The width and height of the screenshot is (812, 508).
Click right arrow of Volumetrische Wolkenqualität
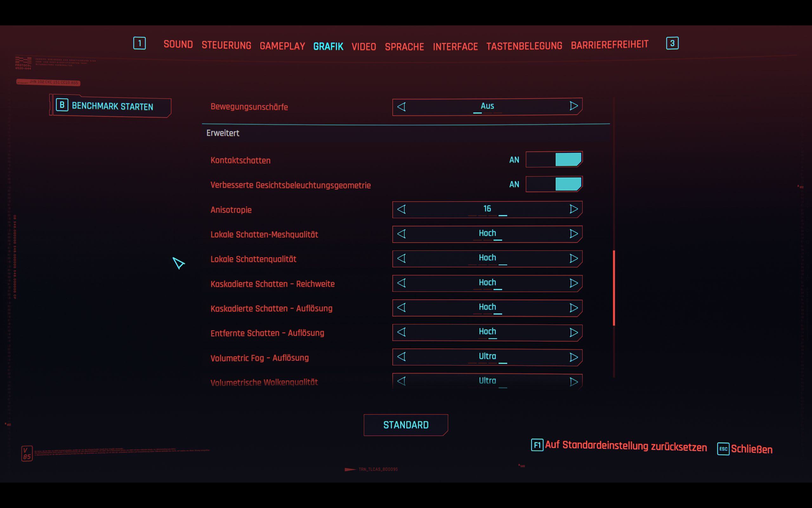click(573, 382)
